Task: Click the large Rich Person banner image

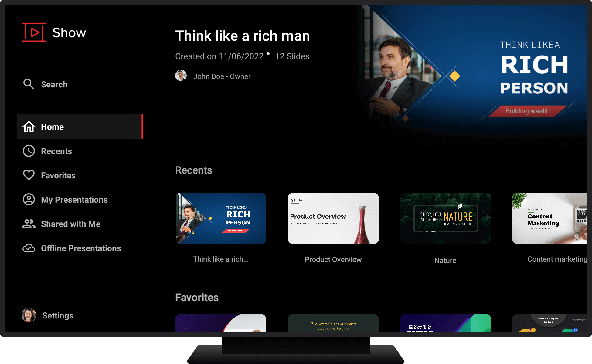Action: click(x=471, y=73)
